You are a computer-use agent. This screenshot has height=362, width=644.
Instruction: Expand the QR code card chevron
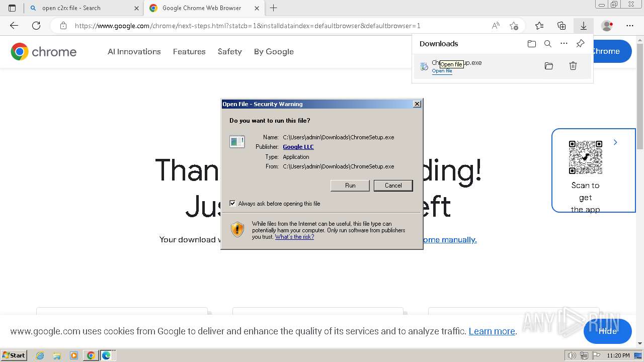pyautogui.click(x=615, y=143)
